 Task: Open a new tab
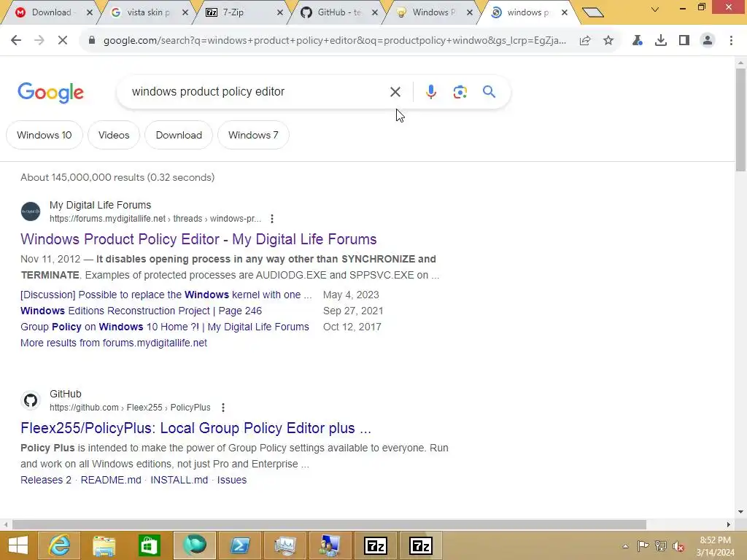pos(593,12)
